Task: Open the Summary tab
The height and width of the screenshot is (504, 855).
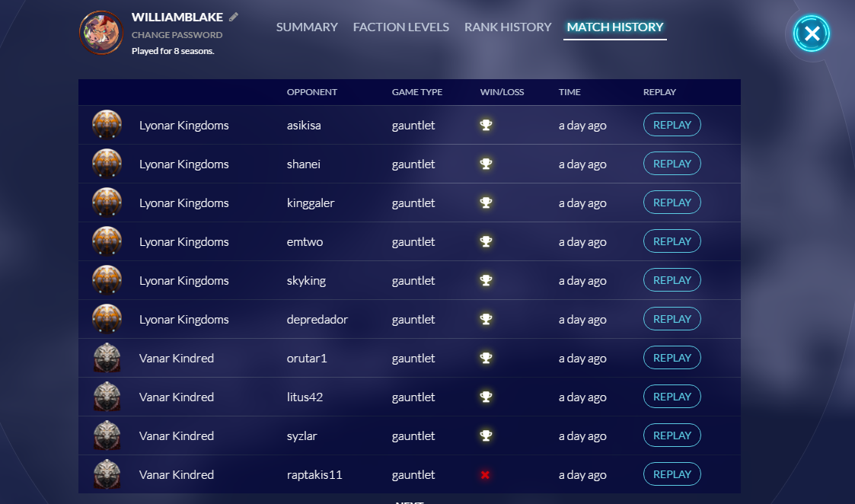Action: [307, 27]
